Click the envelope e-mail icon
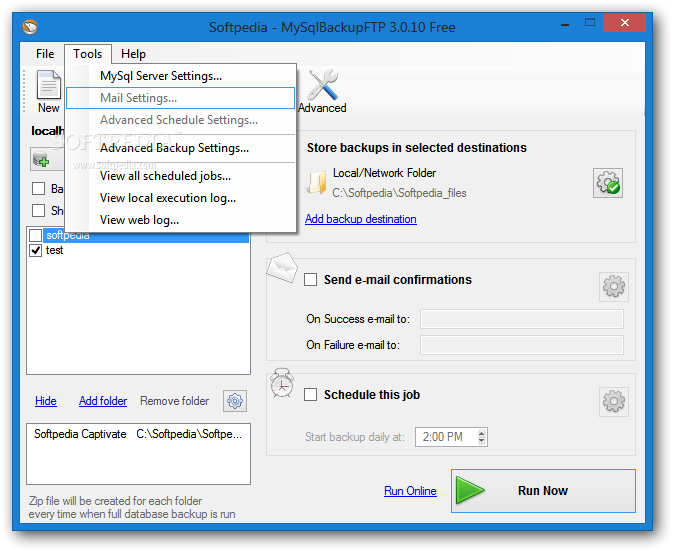 click(x=282, y=268)
